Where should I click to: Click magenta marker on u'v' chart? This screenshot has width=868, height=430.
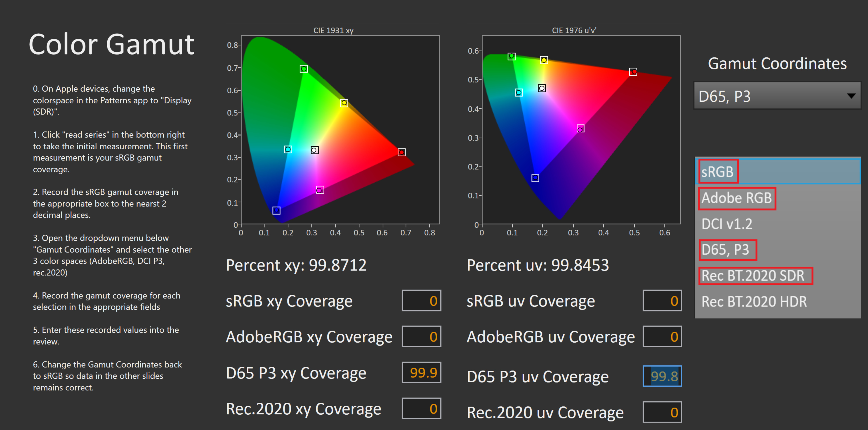580,129
